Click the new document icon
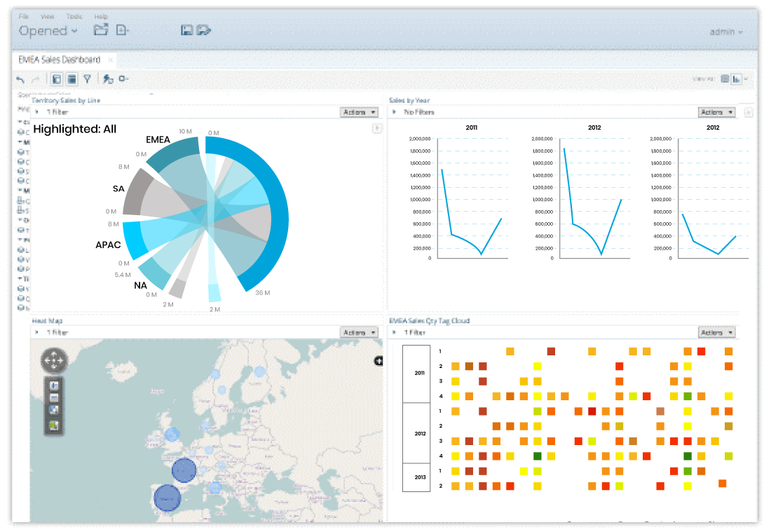The width and height of the screenshot is (771, 532). click(122, 30)
